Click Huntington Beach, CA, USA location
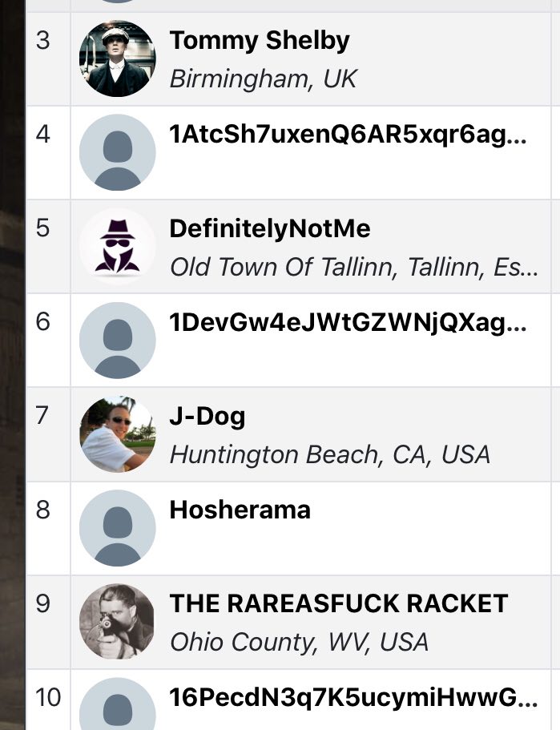Viewport: 560px width, 730px height. coord(330,454)
